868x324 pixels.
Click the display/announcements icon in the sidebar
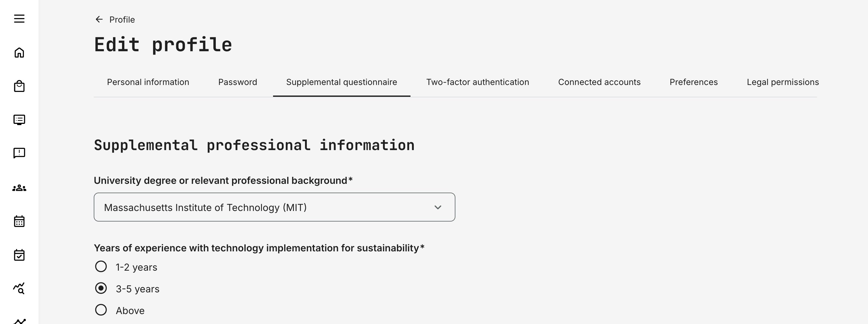click(x=20, y=120)
